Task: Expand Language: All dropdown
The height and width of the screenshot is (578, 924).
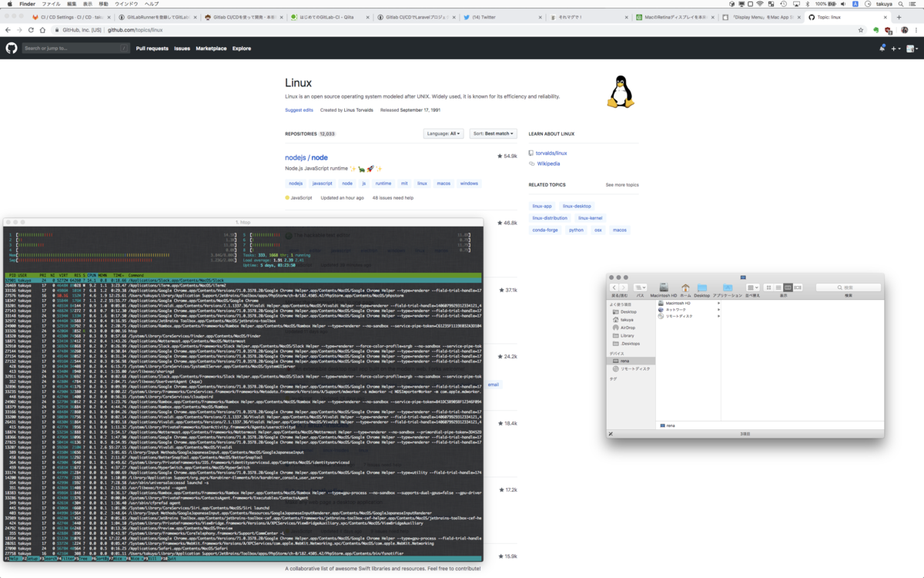Action: 444,133
